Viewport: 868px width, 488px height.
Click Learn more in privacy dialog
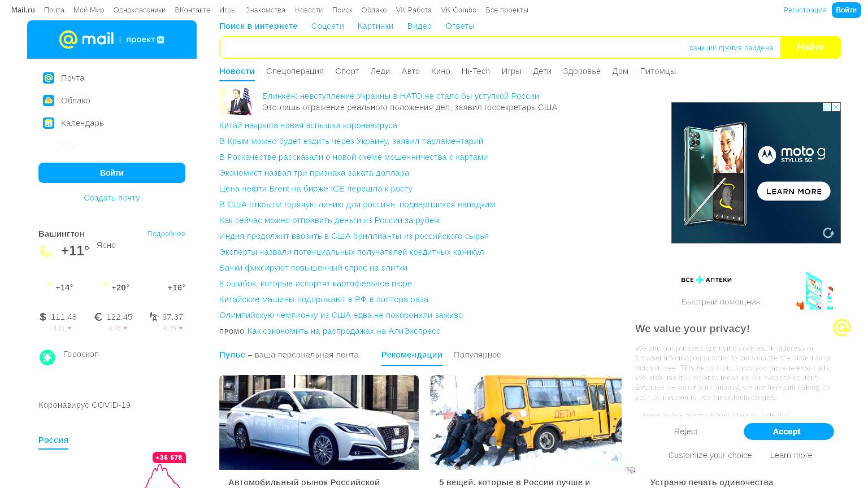click(791, 455)
